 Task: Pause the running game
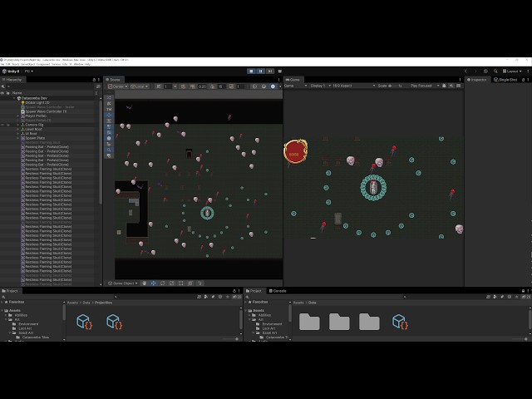pos(260,71)
